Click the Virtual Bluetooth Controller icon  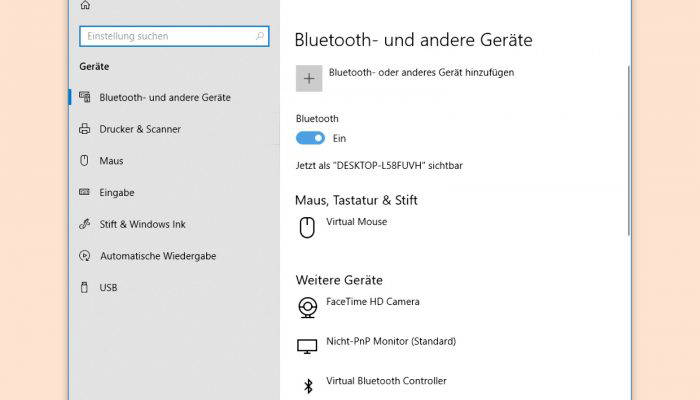point(308,386)
